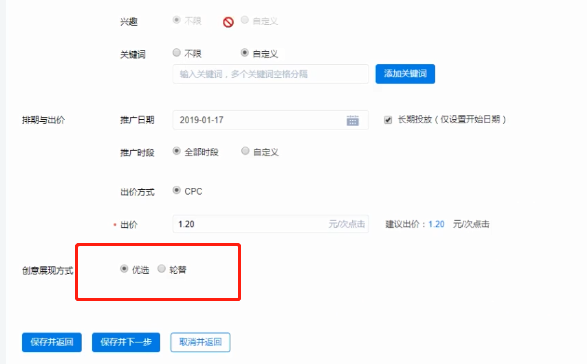Toggle the 长期投放 checkbox

tap(388, 120)
